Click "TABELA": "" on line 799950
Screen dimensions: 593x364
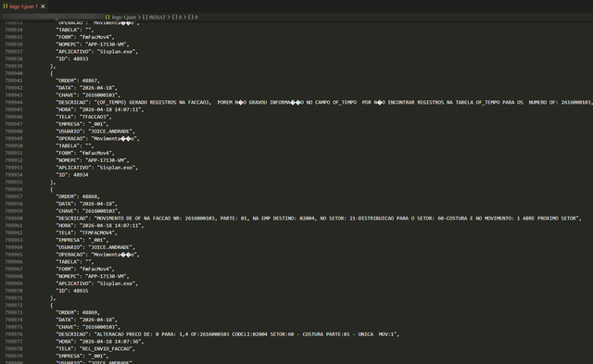click(x=75, y=146)
